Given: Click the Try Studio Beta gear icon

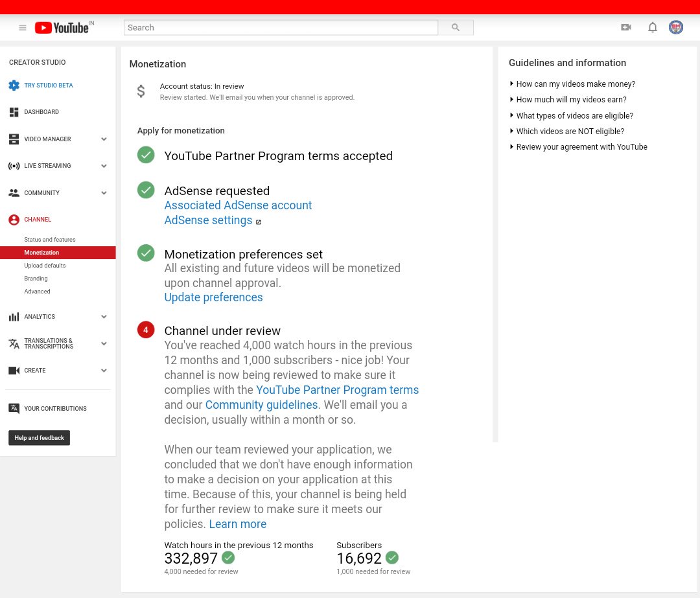Looking at the screenshot, I should click(14, 86).
